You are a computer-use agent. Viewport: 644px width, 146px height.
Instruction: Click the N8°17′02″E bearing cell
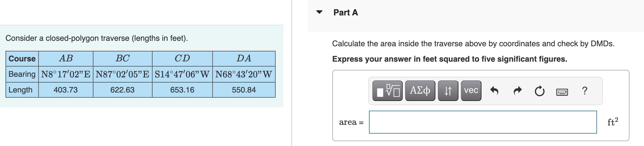pyautogui.click(x=66, y=74)
